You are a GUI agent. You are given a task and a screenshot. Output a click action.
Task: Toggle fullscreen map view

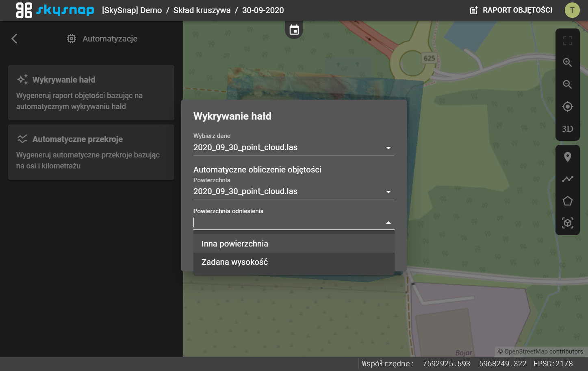coord(568,41)
